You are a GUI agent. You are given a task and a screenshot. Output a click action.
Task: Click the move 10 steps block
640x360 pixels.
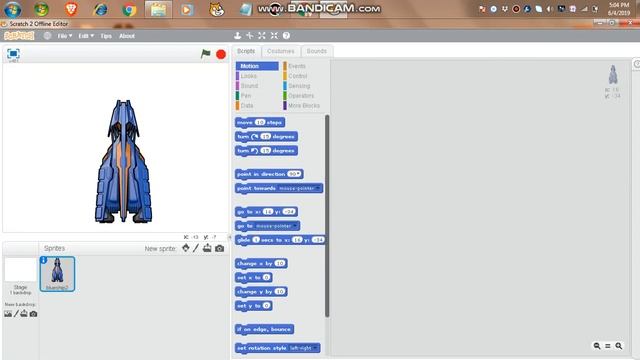click(260, 122)
